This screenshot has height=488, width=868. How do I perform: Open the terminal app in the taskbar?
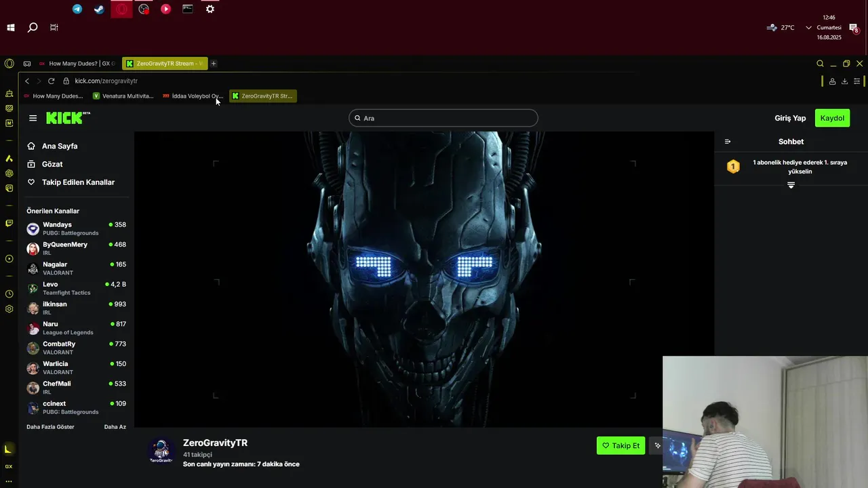(x=188, y=9)
